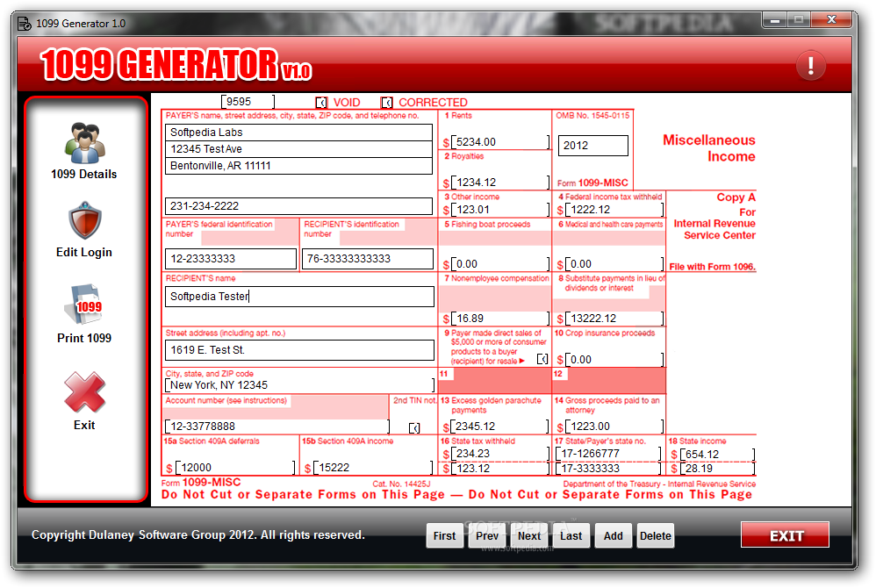Edit tax year 2012 field
Image resolution: width=876 pixels, height=588 pixels.
pyautogui.click(x=592, y=146)
